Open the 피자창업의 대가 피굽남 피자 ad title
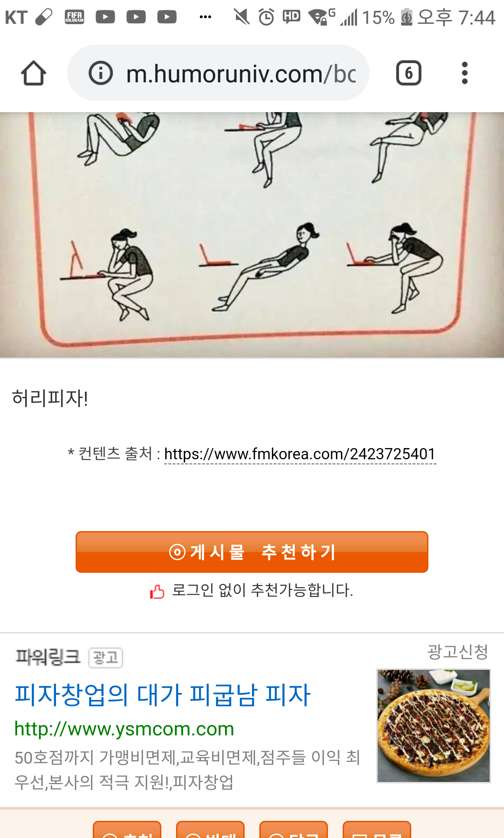This screenshot has height=838, width=504. tap(162, 695)
